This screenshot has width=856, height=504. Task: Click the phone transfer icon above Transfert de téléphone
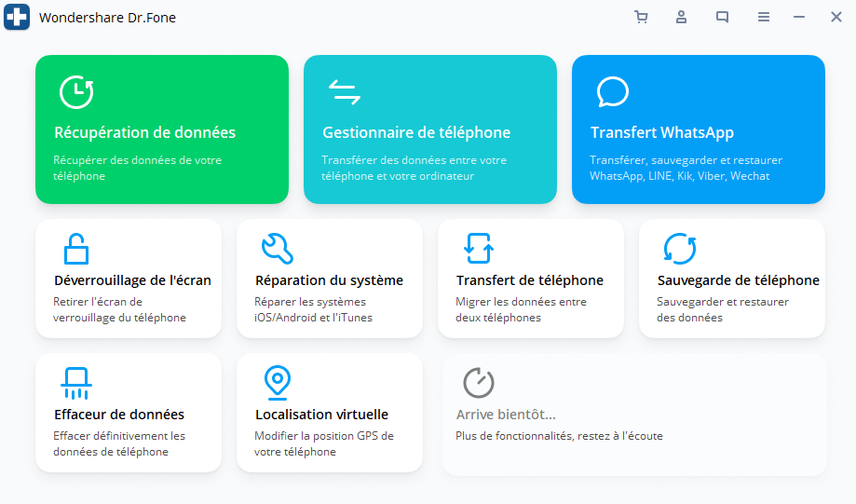pos(478,249)
